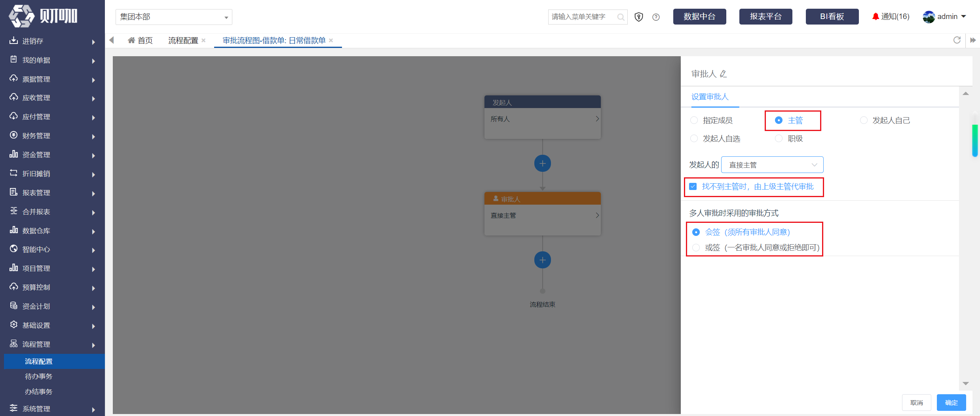Click the shield icon in top bar
This screenshot has width=980, height=416.
(x=638, y=17)
